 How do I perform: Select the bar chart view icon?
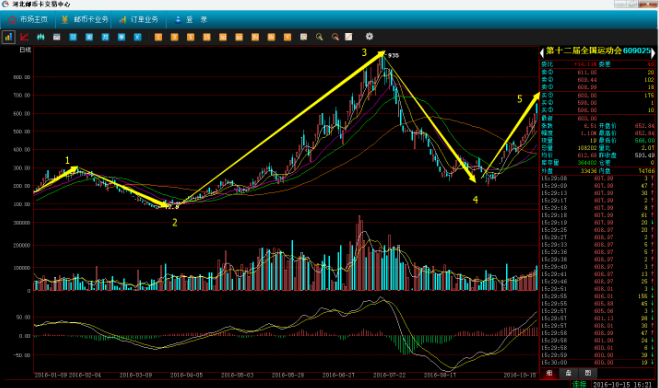point(8,37)
